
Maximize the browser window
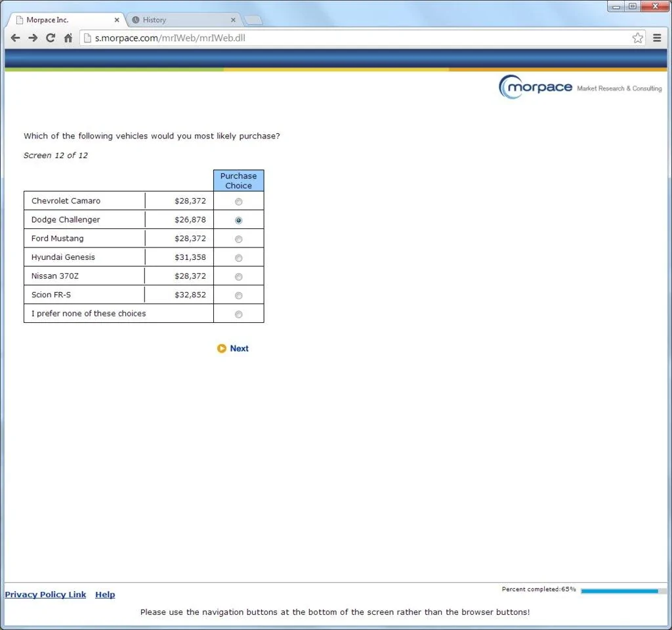[x=633, y=6]
